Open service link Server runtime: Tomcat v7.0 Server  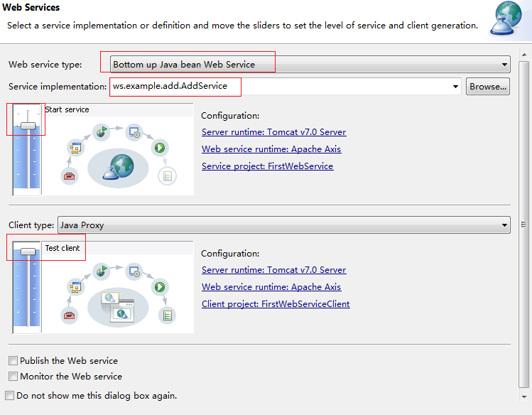click(x=273, y=132)
